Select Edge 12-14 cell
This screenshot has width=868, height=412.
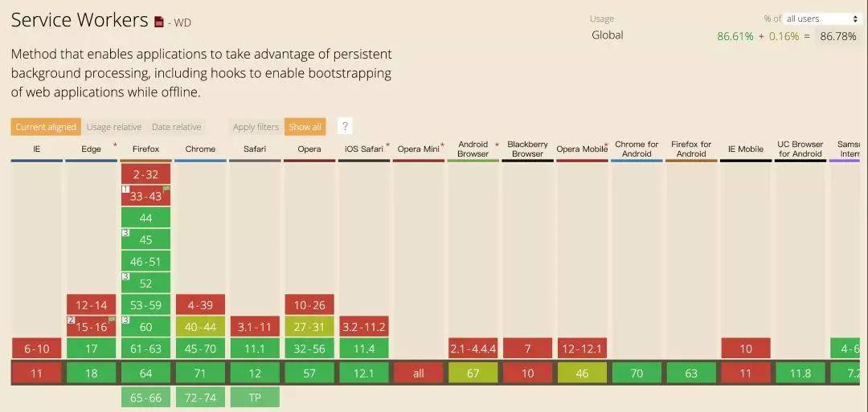click(x=92, y=304)
